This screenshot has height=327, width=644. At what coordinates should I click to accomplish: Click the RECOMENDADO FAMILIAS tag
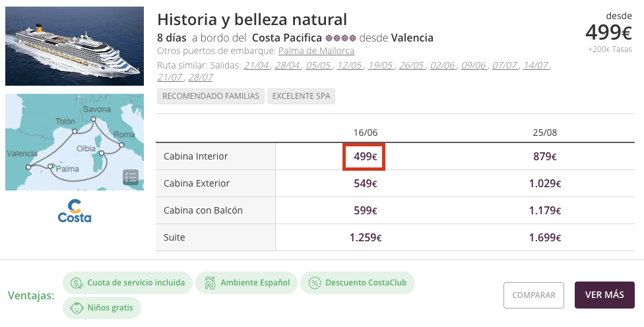point(210,96)
